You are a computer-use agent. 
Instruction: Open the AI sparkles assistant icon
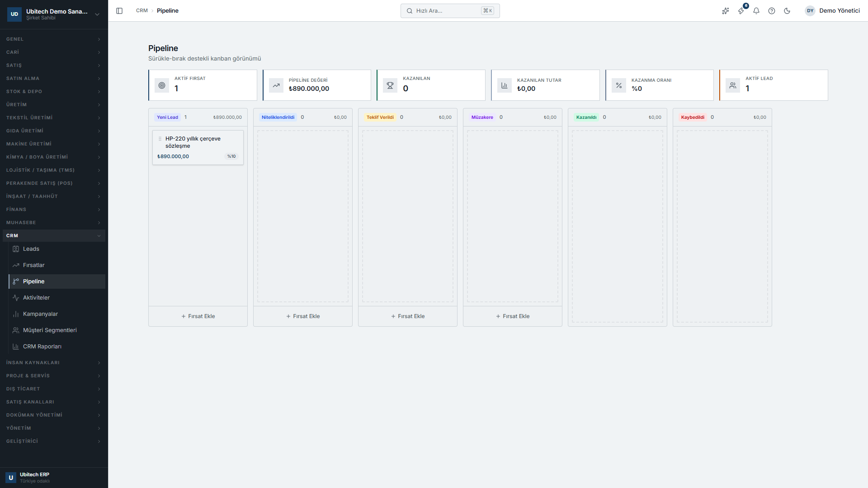[x=726, y=11]
